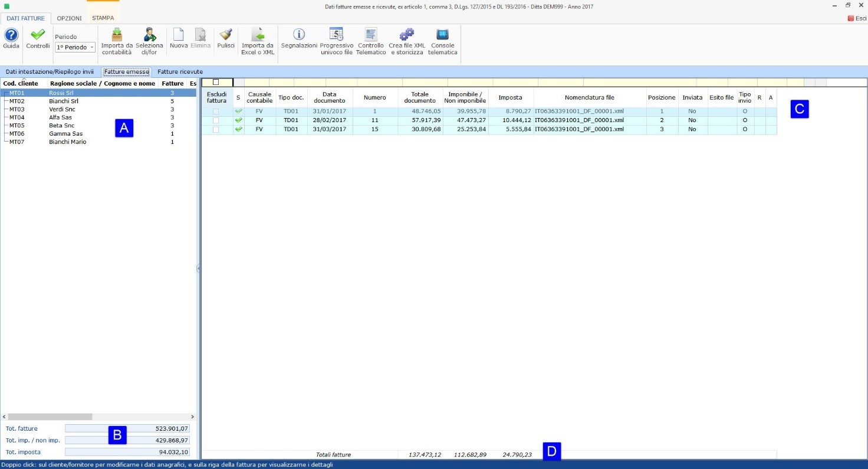Viewport: 868px width, 469px height.
Task: Open the OPZIONI ribbon tab
Action: click(70, 18)
